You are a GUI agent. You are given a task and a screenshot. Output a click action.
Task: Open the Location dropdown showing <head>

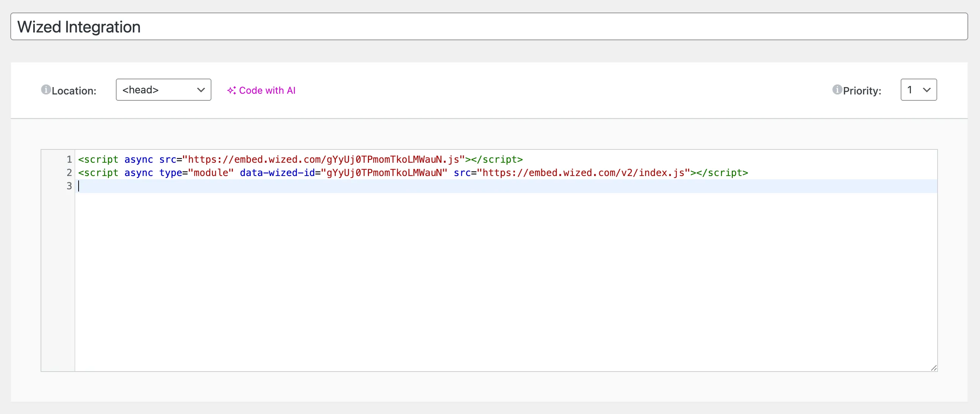163,89
